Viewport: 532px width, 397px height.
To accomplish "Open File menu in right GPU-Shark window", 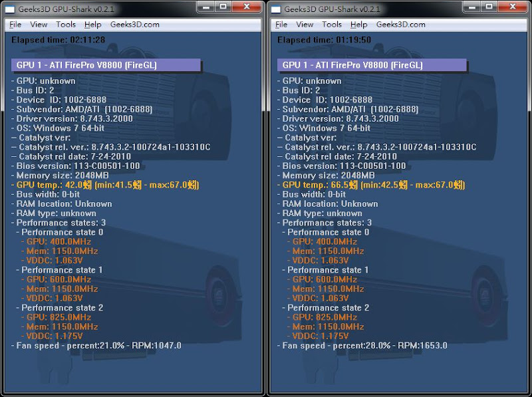I will click(x=281, y=25).
